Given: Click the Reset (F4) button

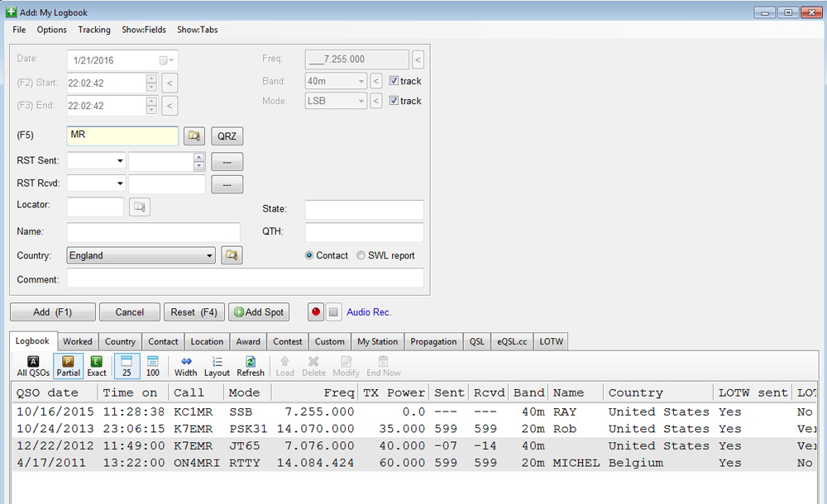Looking at the screenshot, I should [194, 312].
